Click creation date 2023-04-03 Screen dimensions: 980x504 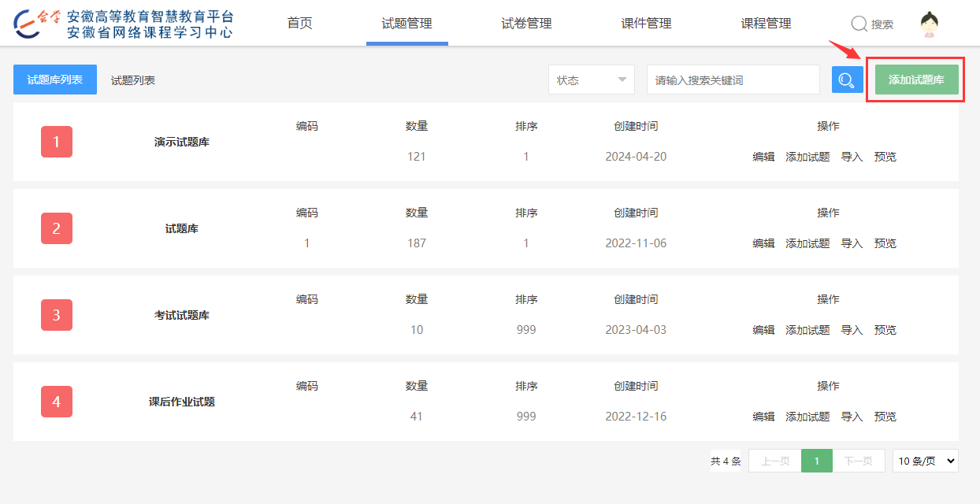[636, 330]
